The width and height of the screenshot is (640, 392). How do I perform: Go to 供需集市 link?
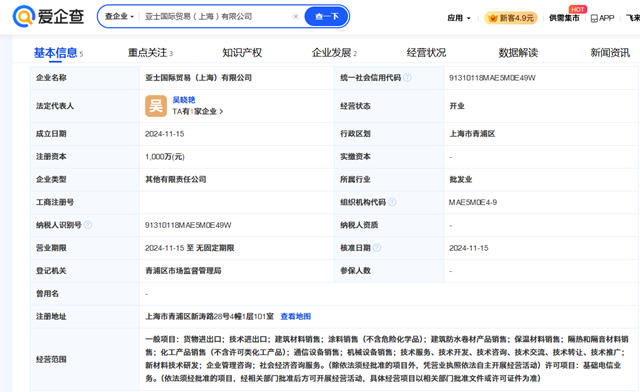pyautogui.click(x=564, y=18)
